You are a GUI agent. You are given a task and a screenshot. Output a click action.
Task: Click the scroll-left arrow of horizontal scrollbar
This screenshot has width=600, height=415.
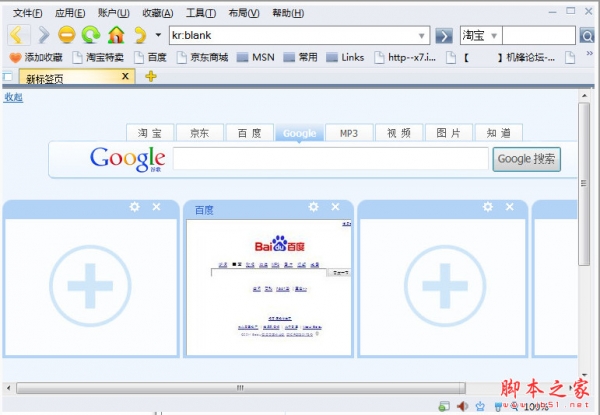point(8,388)
